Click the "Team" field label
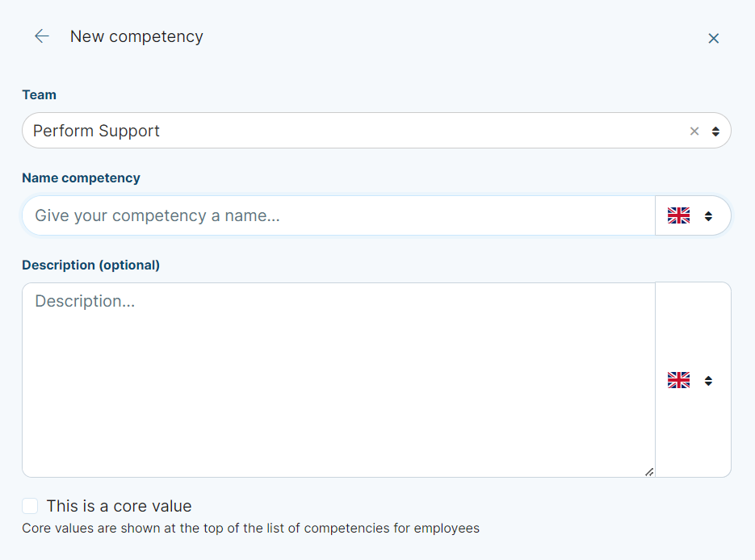This screenshot has width=755, height=560. tap(39, 94)
